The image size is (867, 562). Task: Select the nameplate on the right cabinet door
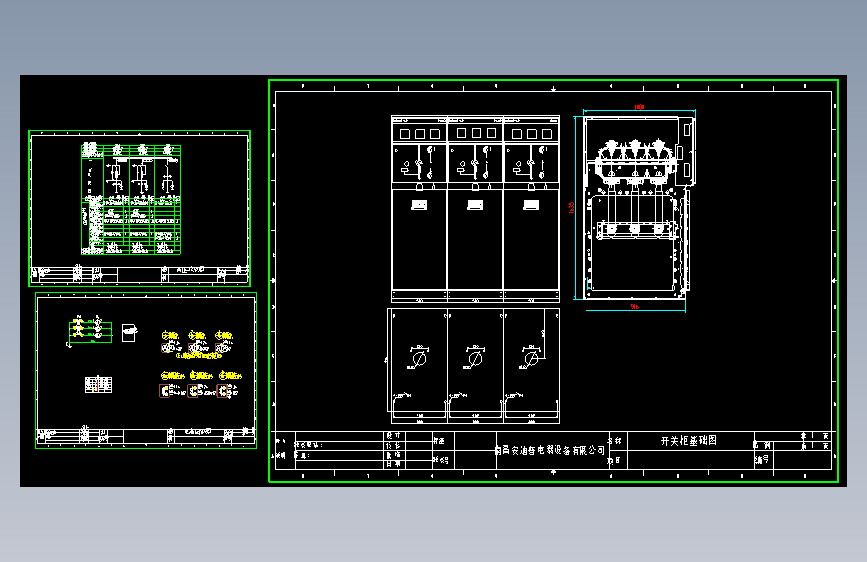click(x=531, y=205)
